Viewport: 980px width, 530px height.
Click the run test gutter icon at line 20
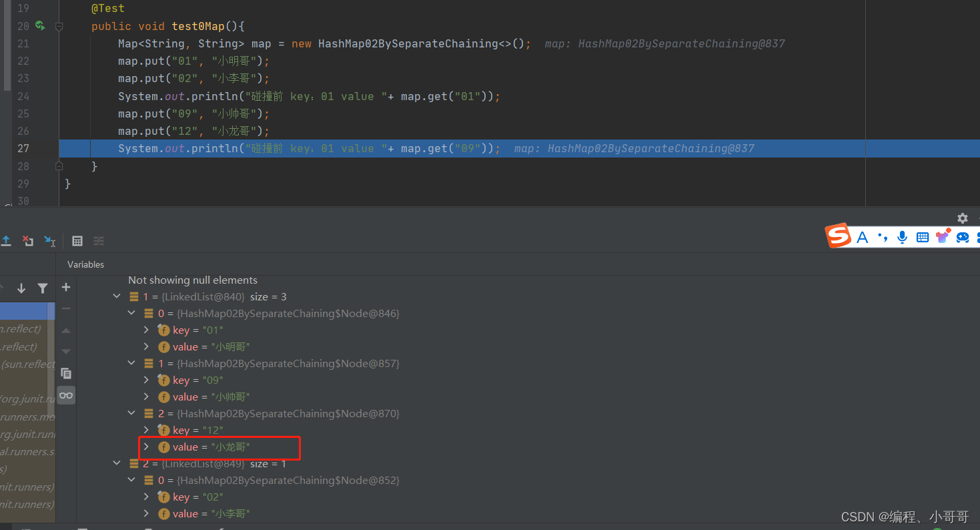pos(41,26)
